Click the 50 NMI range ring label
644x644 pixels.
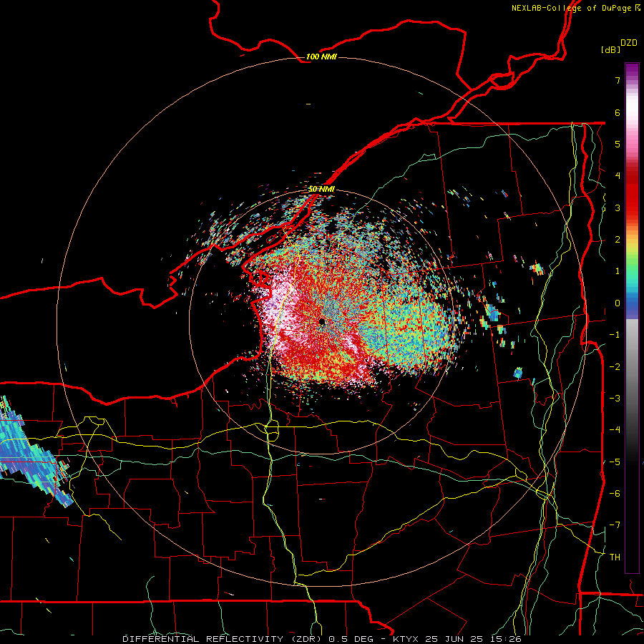point(321,189)
